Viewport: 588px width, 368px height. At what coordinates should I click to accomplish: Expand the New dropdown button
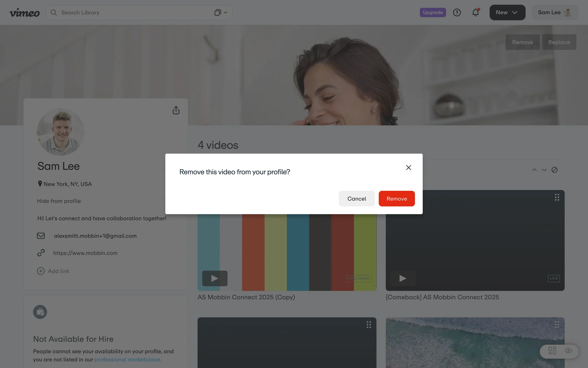click(507, 13)
